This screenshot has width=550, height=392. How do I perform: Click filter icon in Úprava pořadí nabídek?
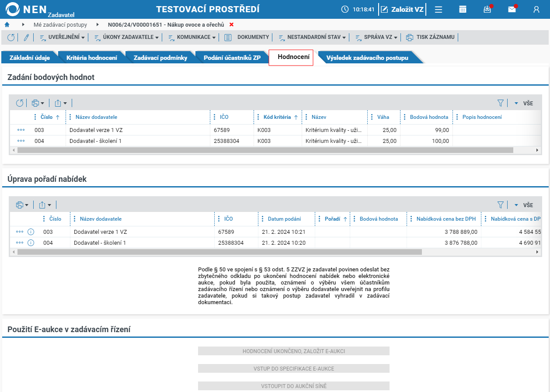501,205
